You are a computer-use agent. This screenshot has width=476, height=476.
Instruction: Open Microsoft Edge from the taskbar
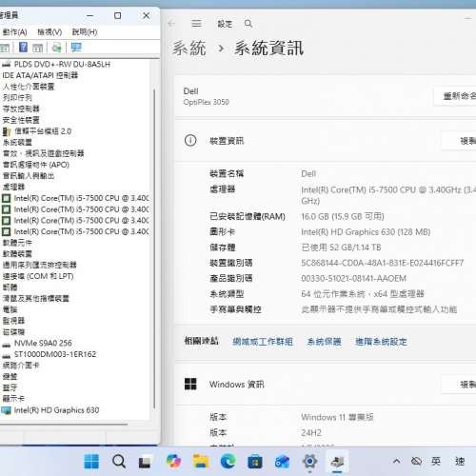[x=228, y=461]
